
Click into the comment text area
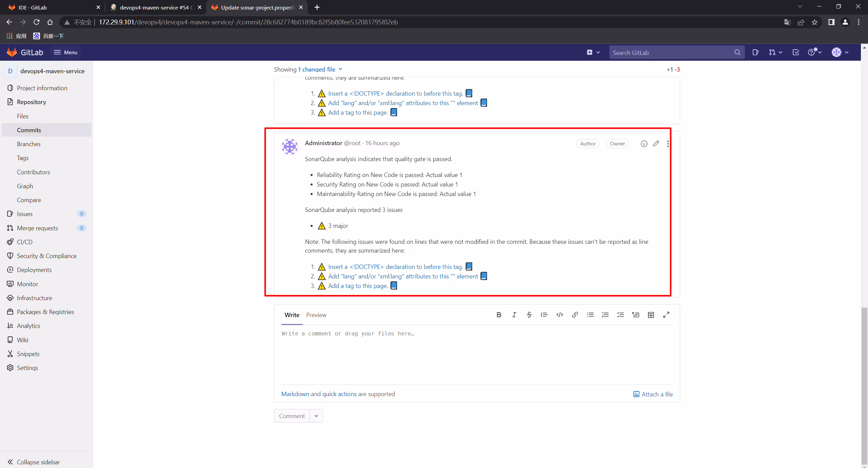pos(477,355)
